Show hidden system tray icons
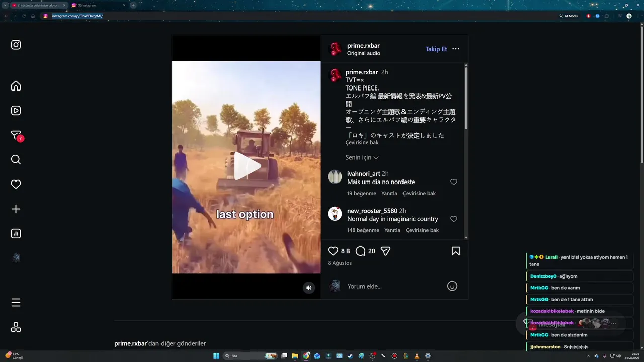Viewport: 644px width, 362px height. pos(588,356)
